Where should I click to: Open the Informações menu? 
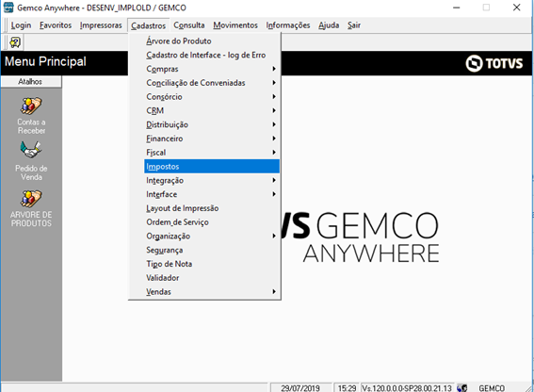coord(288,25)
